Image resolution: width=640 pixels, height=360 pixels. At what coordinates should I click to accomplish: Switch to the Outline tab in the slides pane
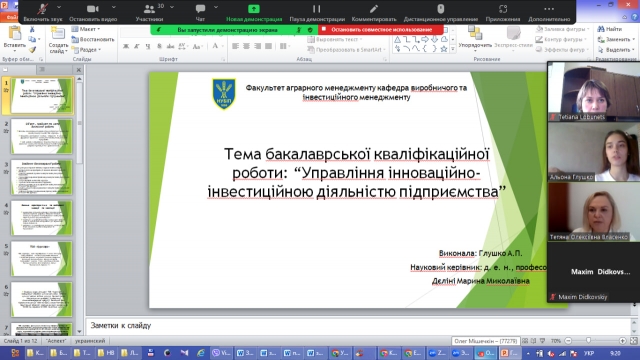point(42,69)
